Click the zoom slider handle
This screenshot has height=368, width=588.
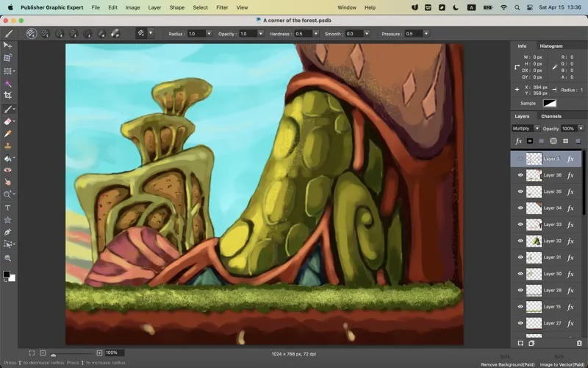click(x=53, y=355)
